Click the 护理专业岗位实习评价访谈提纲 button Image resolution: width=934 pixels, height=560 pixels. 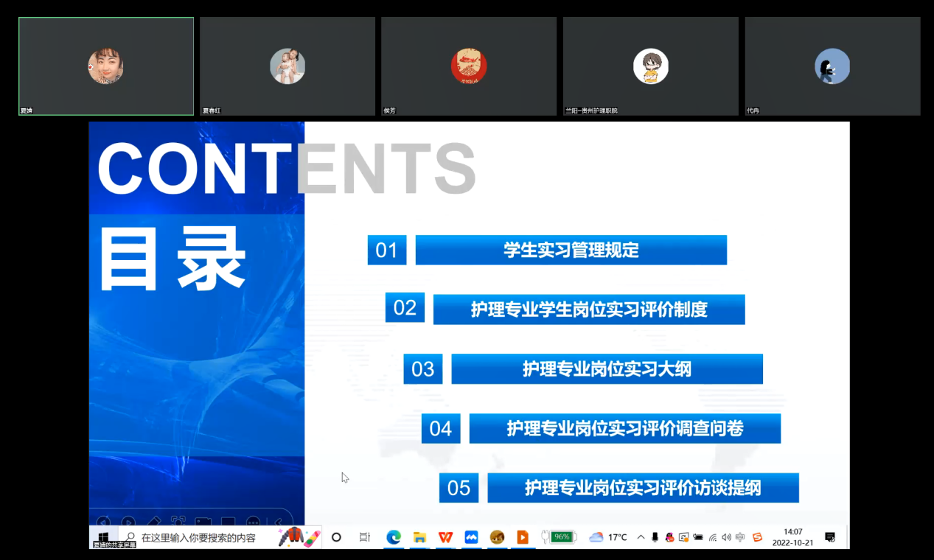643,488
